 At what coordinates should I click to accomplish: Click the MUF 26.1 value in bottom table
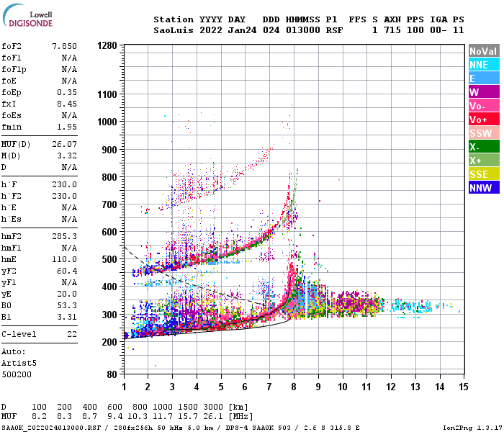click(x=213, y=417)
